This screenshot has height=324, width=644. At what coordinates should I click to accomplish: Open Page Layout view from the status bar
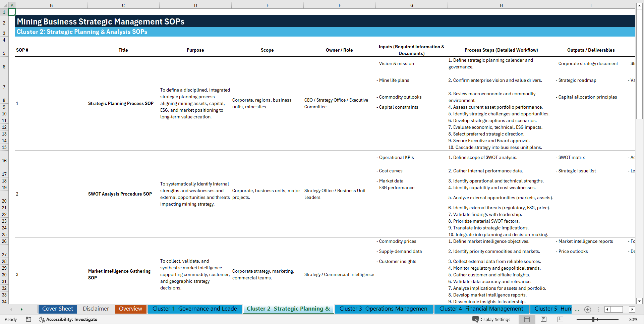(x=543, y=319)
